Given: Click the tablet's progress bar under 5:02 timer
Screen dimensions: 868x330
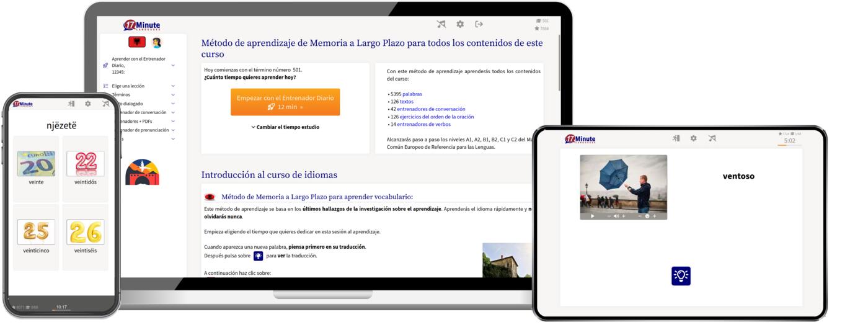Looking at the screenshot, I should [789, 145].
